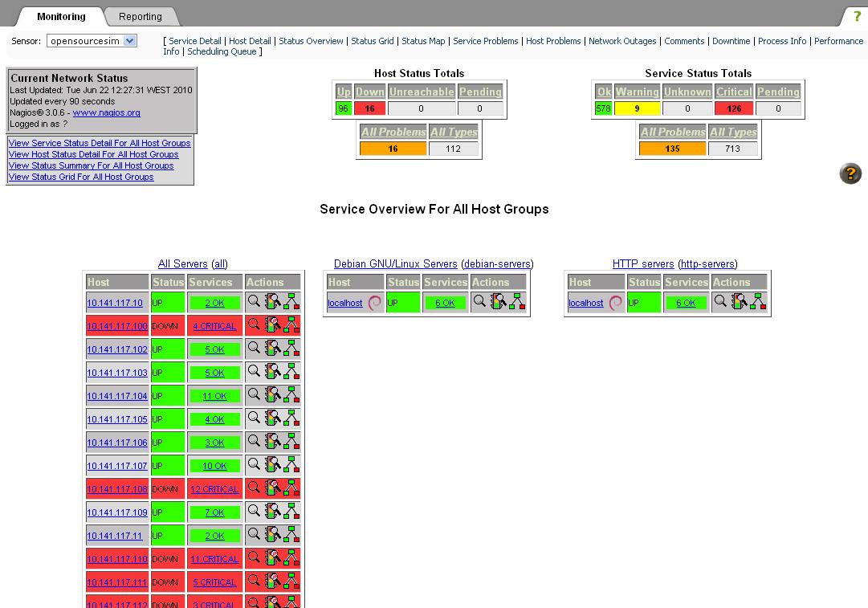Open the Sensor dropdown showing opensourcesim
This screenshot has width=868, height=608.
(92, 41)
